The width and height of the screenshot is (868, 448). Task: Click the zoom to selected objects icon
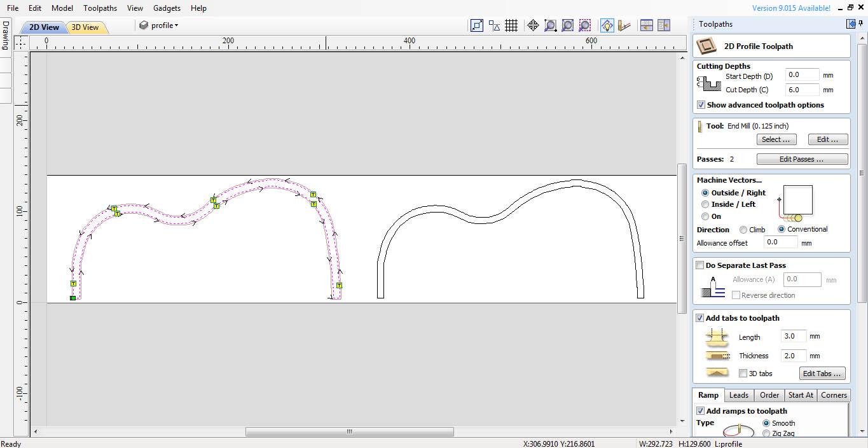pos(585,25)
